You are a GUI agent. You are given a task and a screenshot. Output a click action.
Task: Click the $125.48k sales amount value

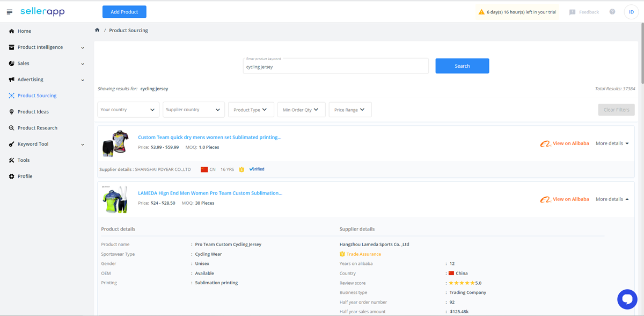tap(460, 312)
